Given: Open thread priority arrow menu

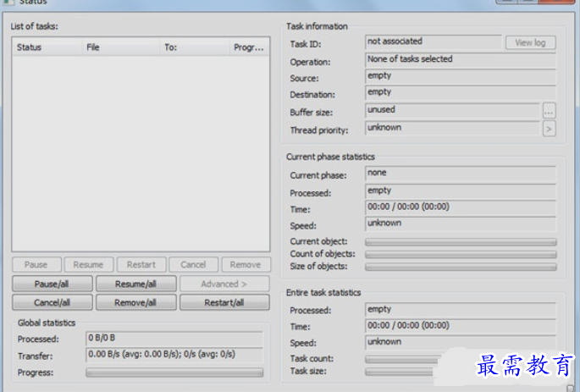Looking at the screenshot, I should tap(549, 129).
